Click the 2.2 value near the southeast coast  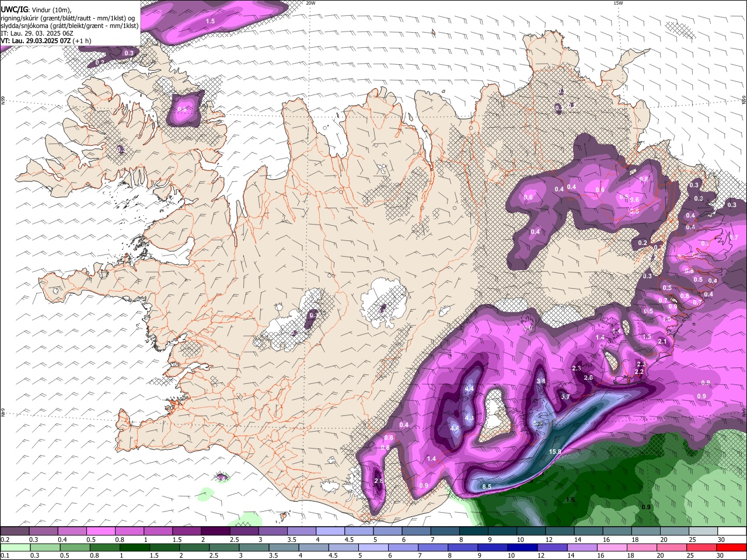click(x=638, y=372)
